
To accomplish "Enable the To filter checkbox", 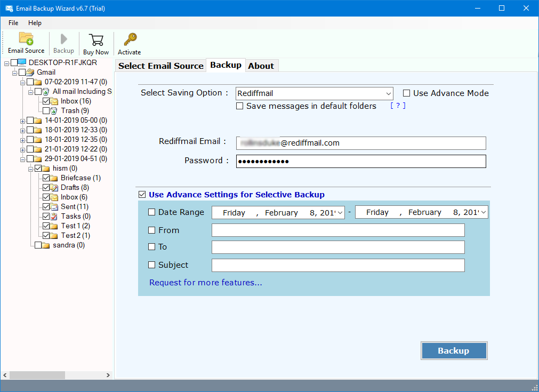I will click(x=151, y=246).
